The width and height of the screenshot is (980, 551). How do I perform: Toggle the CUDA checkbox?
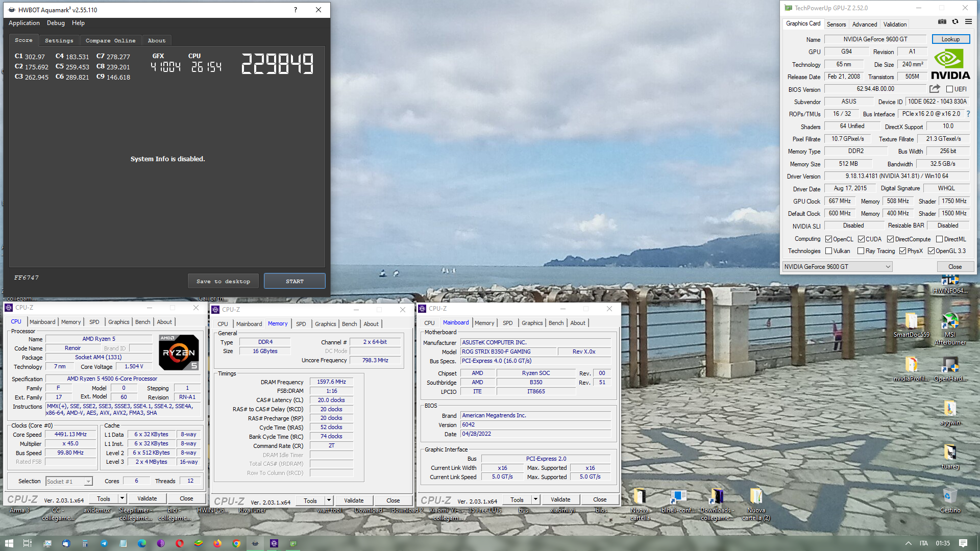coord(861,239)
